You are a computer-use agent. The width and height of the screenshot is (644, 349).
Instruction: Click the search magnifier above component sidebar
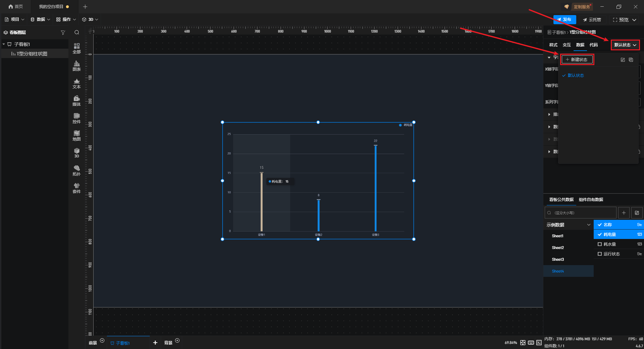[x=77, y=33]
